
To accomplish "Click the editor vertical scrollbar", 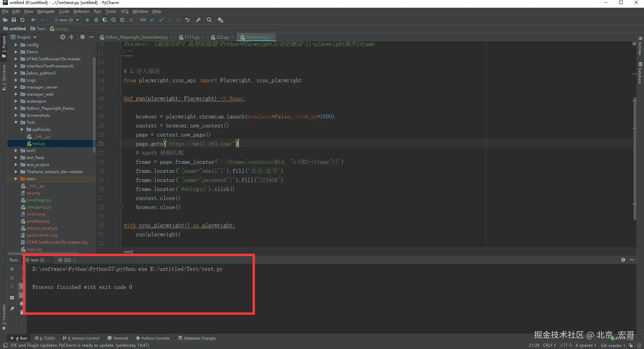I will (x=634, y=159).
